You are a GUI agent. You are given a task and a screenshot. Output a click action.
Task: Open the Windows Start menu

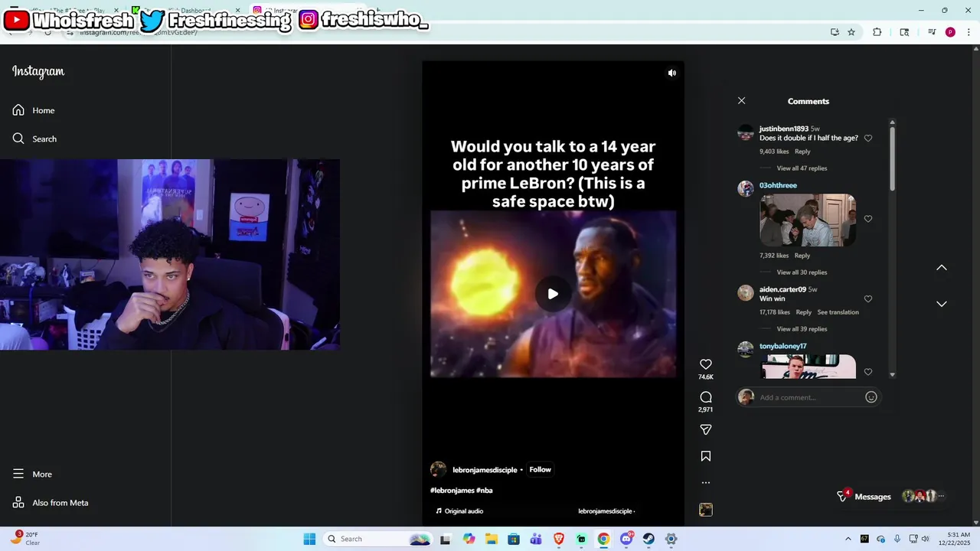309,539
